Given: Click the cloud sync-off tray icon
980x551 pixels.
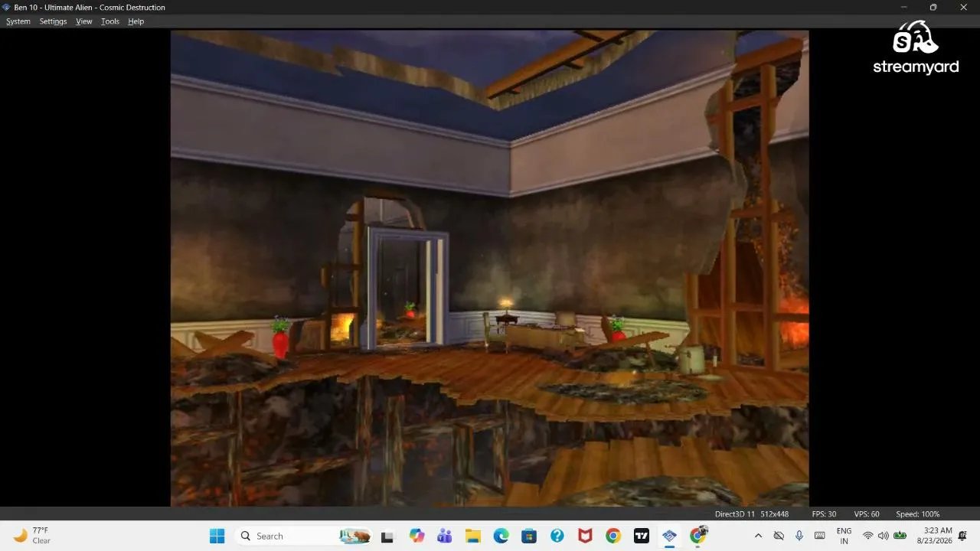Looking at the screenshot, I should 779,536.
